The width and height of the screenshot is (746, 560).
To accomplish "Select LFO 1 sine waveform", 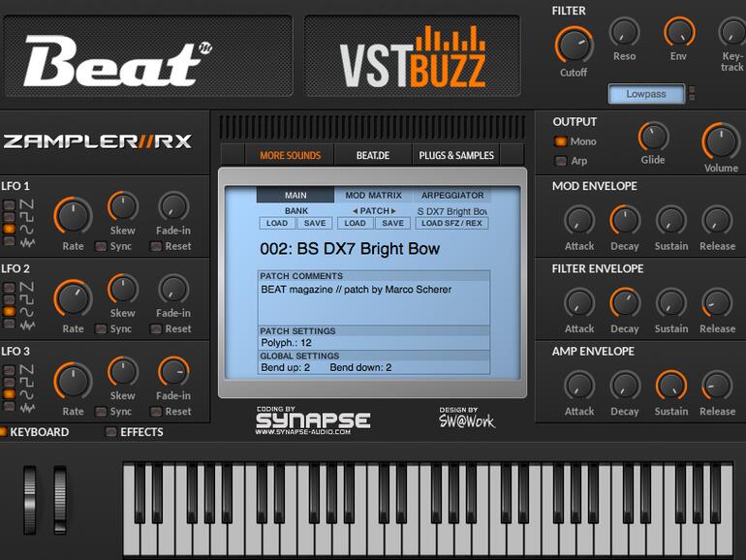I will pyautogui.click(x=9, y=229).
